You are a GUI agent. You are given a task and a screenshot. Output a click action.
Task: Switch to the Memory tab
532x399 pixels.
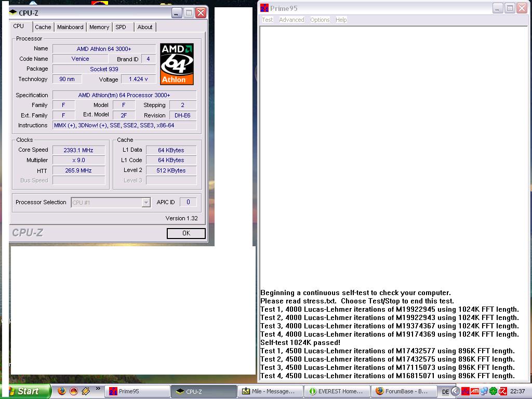[x=99, y=27]
